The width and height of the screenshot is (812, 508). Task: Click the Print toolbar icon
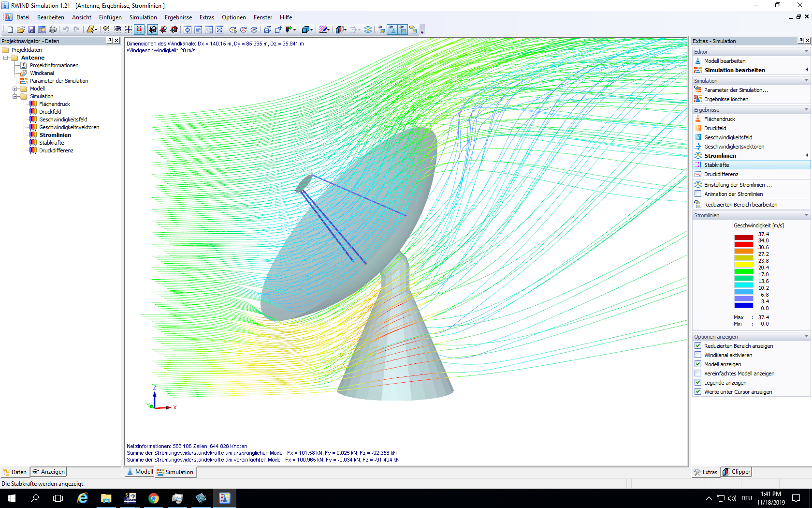pos(53,30)
